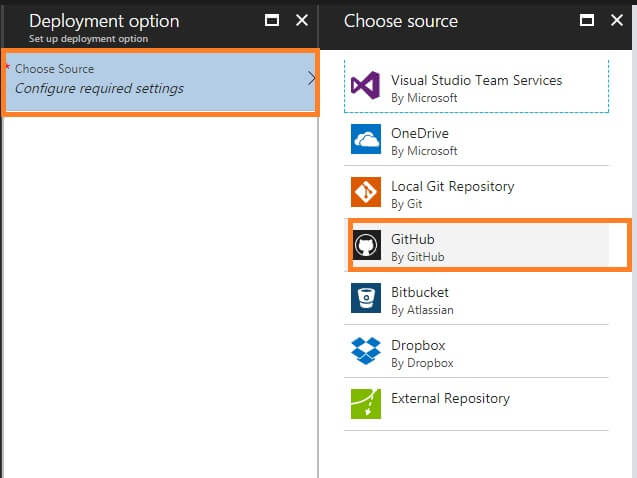Click the Bitbucket bucket icon
The image size is (637, 478).
(x=366, y=298)
